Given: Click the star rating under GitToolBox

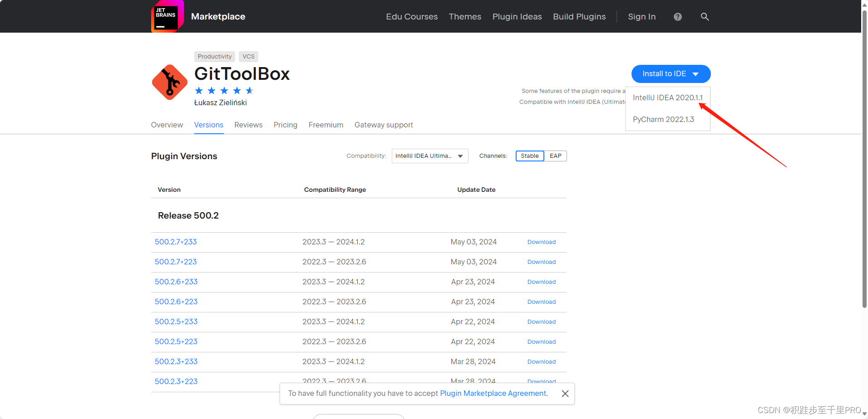Looking at the screenshot, I should pyautogui.click(x=224, y=91).
